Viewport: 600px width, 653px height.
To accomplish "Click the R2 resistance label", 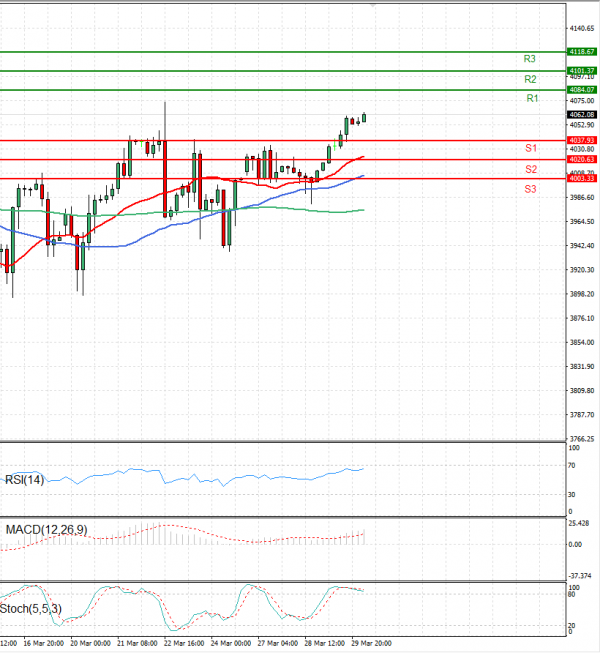I will pos(530,79).
